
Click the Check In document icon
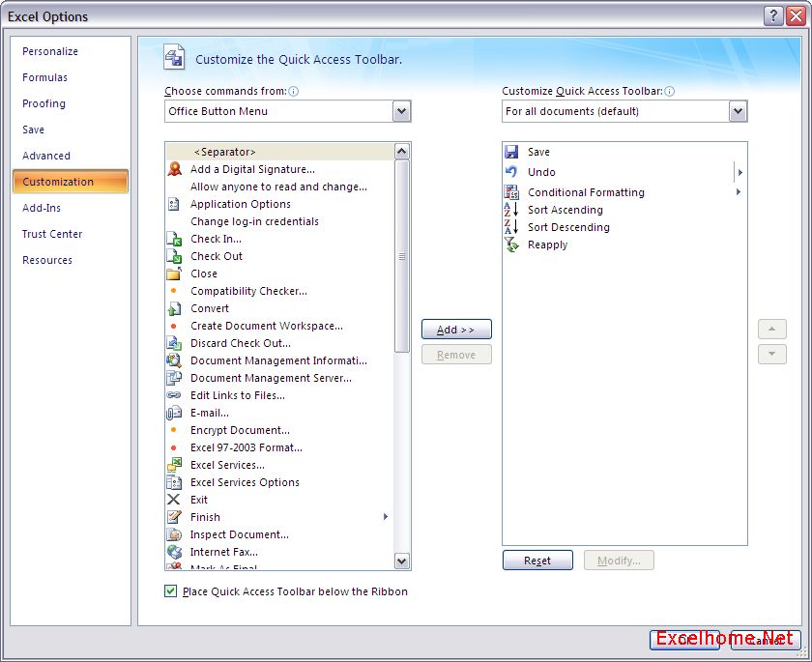(174, 239)
